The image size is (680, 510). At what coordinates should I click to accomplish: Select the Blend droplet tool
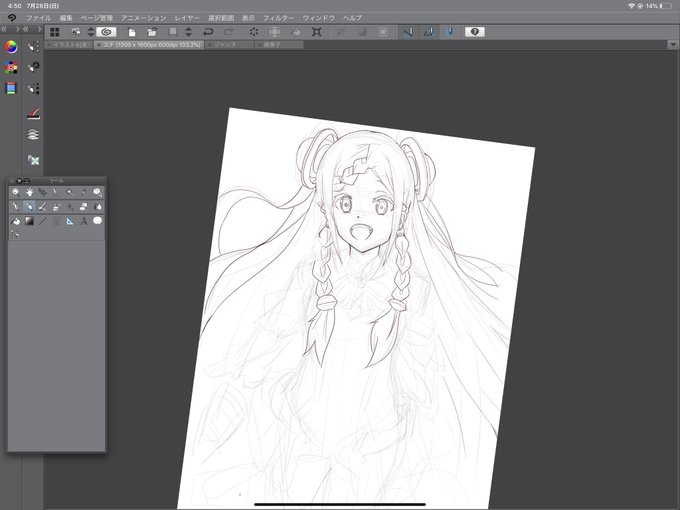pos(97,206)
